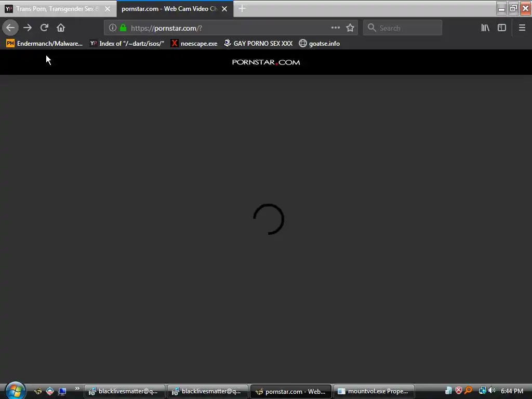Open the noescape.exe bookmark
This screenshot has height=399, width=532.
click(194, 44)
